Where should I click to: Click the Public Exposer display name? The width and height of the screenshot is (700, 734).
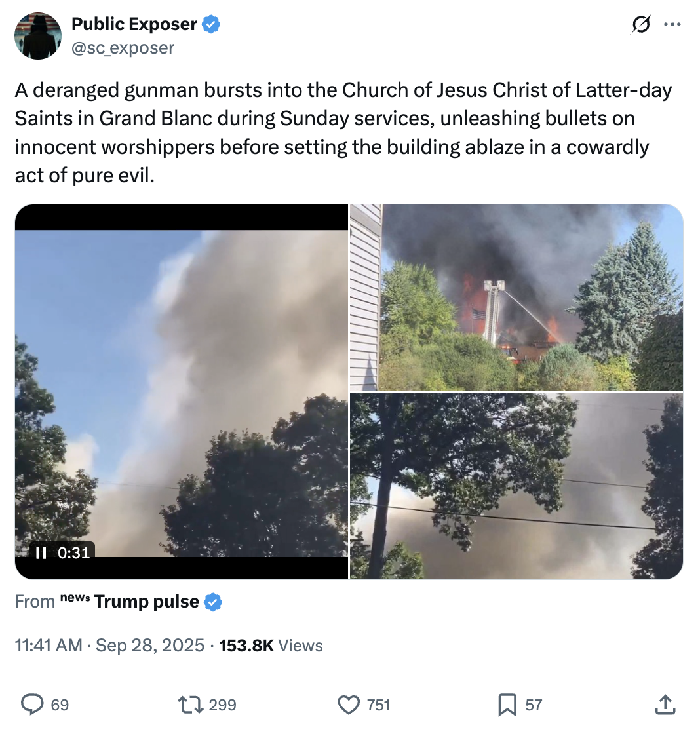click(134, 24)
